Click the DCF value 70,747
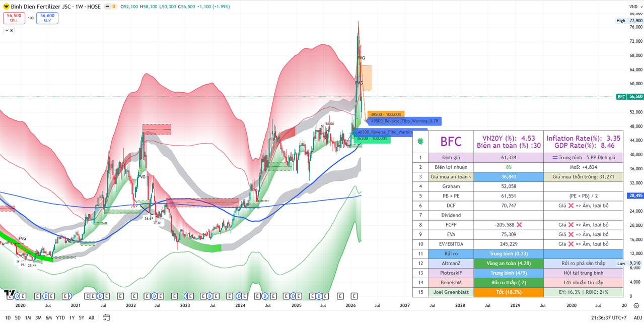The height and width of the screenshot is (323, 644). (x=509, y=206)
